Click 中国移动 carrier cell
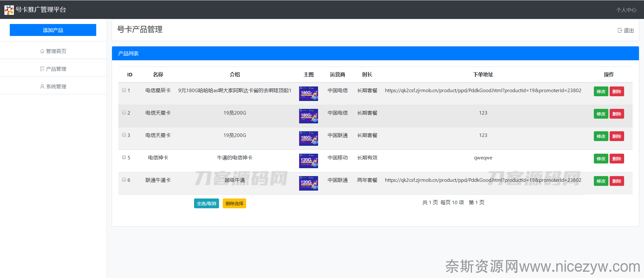 pyautogui.click(x=337, y=158)
